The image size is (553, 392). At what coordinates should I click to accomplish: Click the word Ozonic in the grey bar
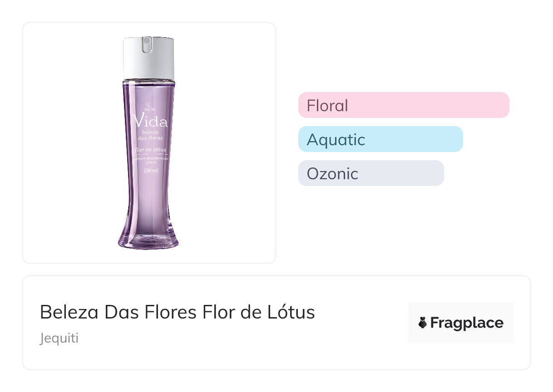click(332, 174)
